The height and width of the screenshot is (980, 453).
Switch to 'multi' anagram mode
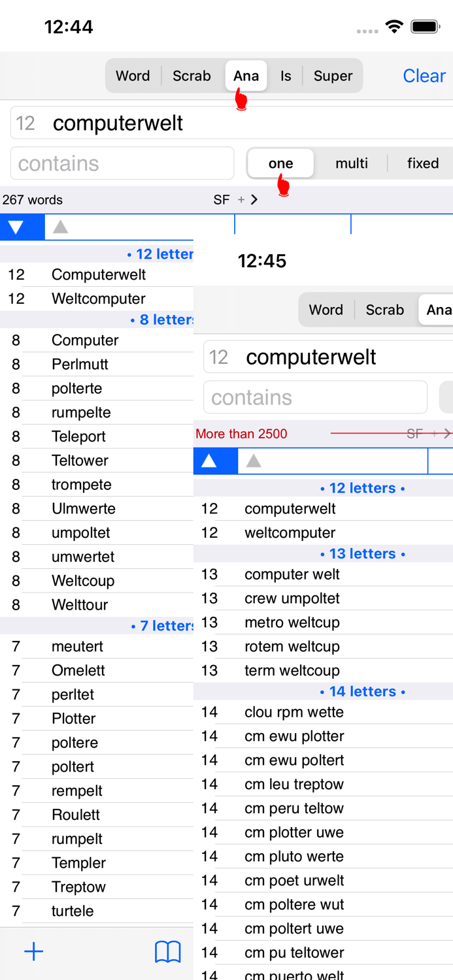[x=352, y=163]
